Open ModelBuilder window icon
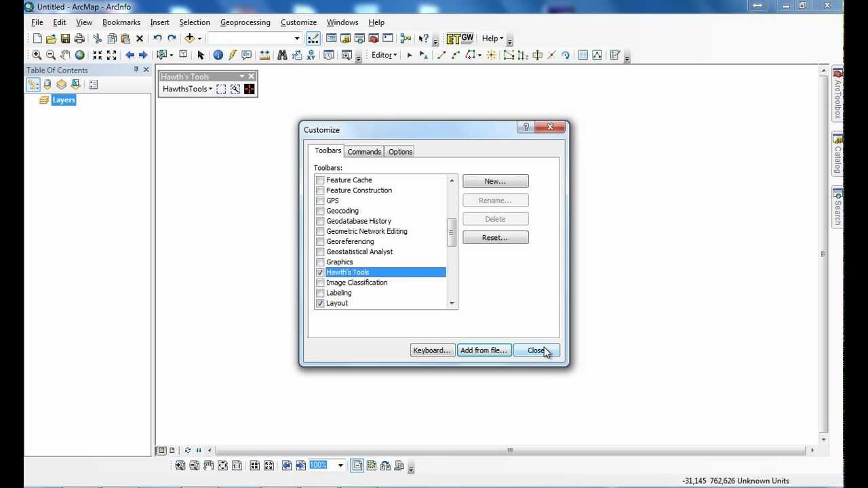The width and height of the screenshot is (868, 488). coord(406,39)
